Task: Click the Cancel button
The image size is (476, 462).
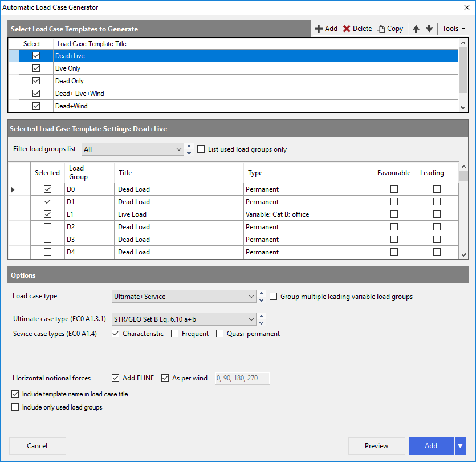Action: point(38,446)
